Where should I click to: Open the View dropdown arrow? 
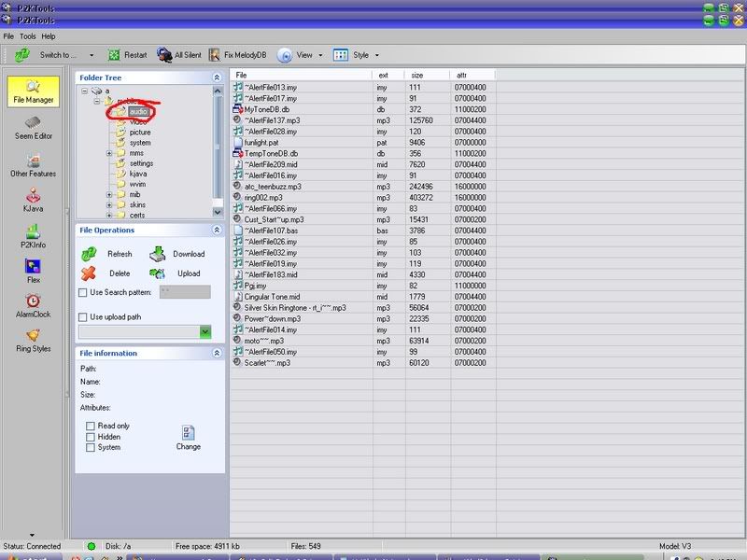[x=320, y=55]
